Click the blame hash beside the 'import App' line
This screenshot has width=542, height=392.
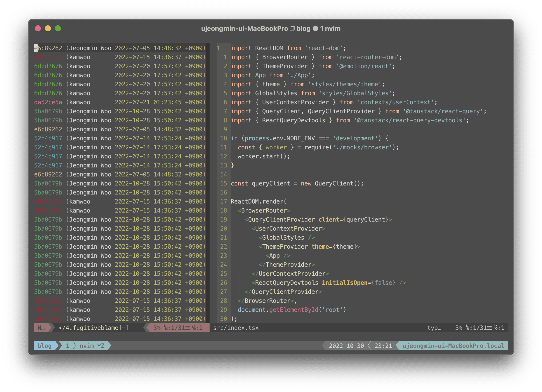coord(48,75)
